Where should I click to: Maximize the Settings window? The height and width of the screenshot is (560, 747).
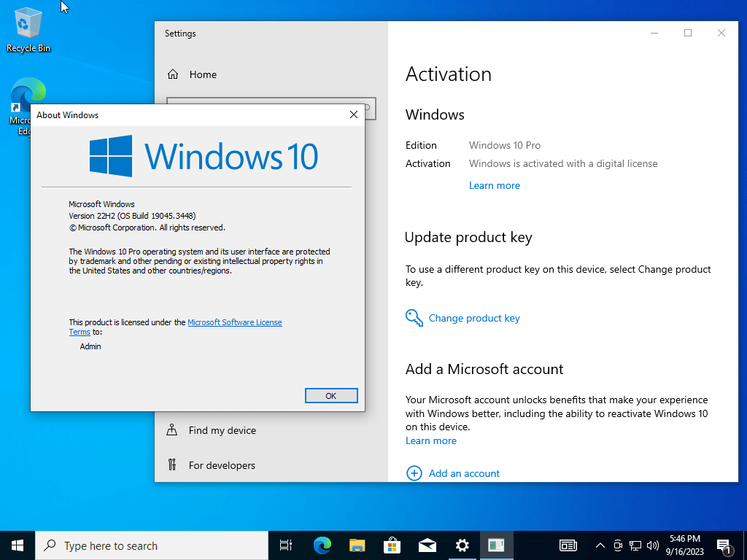click(x=687, y=33)
